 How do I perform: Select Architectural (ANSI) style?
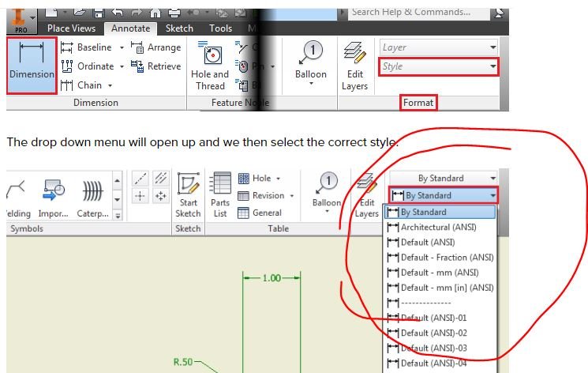pos(440,228)
